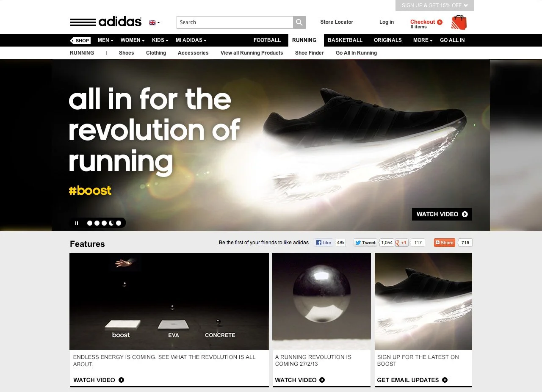Pause the hero slideshow
Screen dimensions: 542x392
pyautogui.click(x=77, y=223)
